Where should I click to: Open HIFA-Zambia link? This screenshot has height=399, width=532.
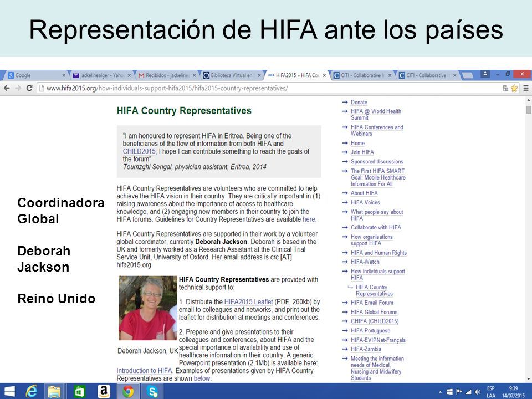366,349
